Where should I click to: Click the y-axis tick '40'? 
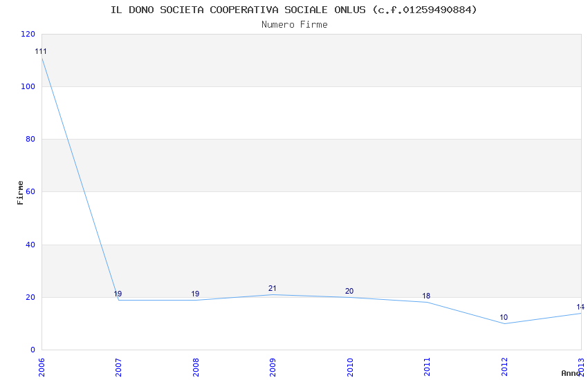tap(30, 245)
